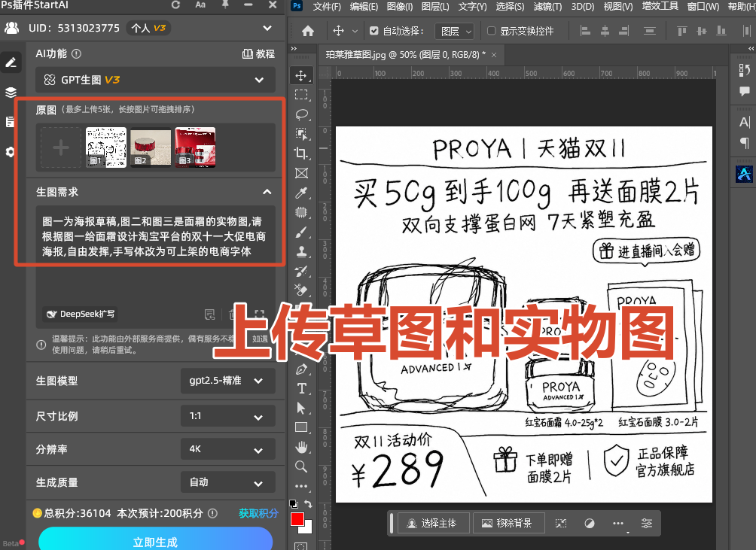Select the Pen tool
This screenshot has height=550, width=756.
[x=301, y=369]
